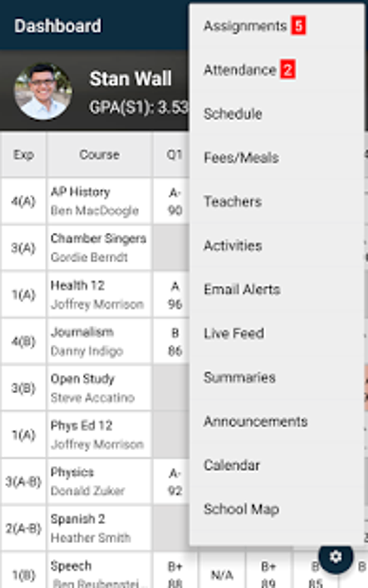The width and height of the screenshot is (368, 588).
Task: View the class Schedule
Action: click(x=233, y=113)
